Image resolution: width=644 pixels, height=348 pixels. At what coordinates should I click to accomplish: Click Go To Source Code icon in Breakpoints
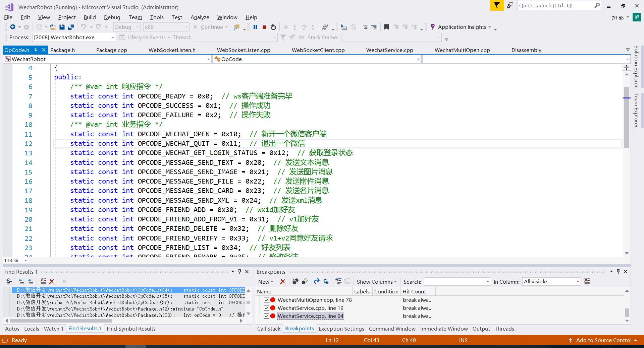click(338, 282)
